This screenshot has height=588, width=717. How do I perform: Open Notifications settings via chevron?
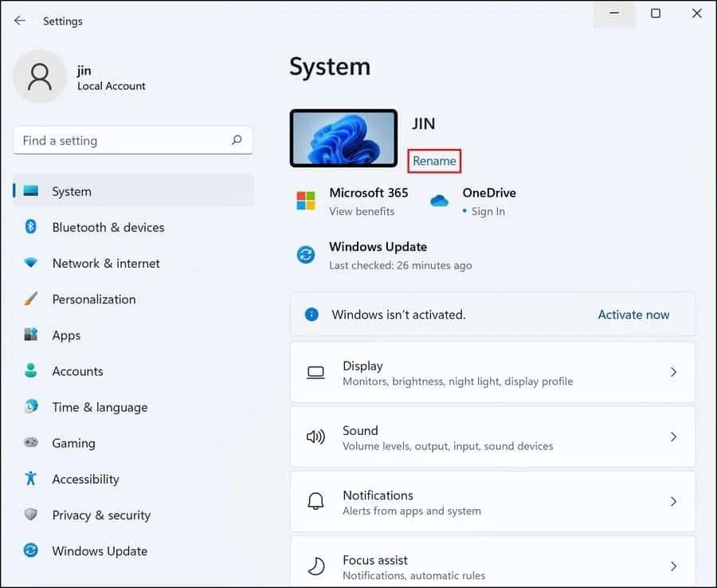(x=673, y=501)
